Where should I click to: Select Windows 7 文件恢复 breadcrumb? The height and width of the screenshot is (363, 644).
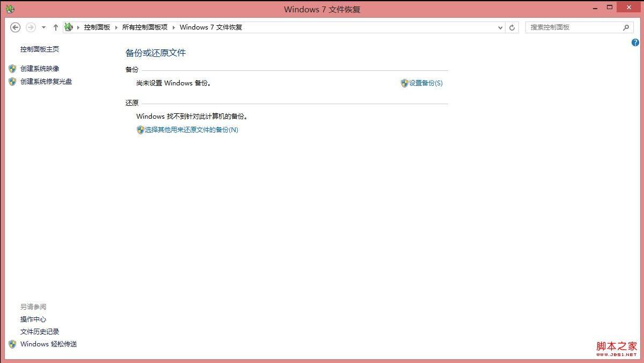tap(211, 27)
